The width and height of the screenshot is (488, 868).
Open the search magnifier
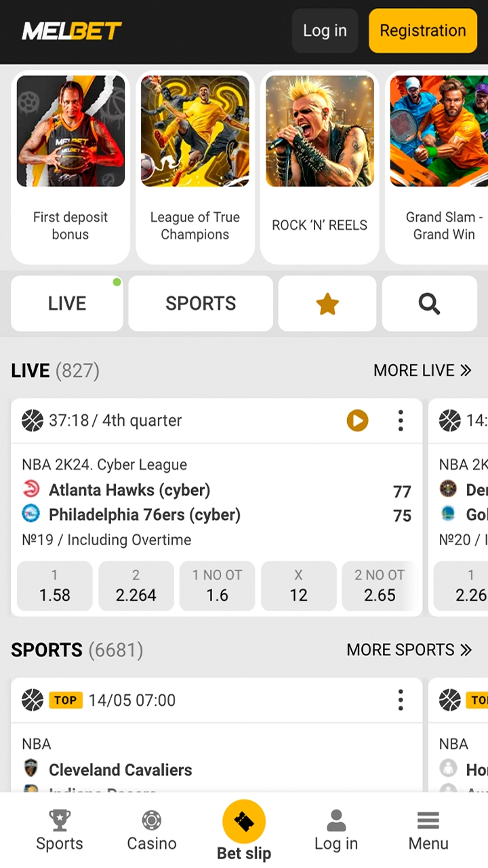(429, 303)
